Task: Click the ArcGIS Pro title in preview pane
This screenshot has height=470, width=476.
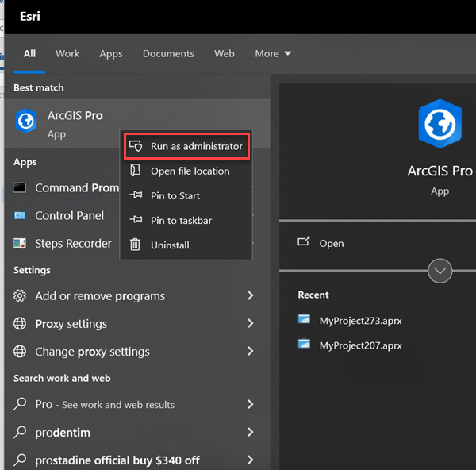Action: [x=440, y=171]
